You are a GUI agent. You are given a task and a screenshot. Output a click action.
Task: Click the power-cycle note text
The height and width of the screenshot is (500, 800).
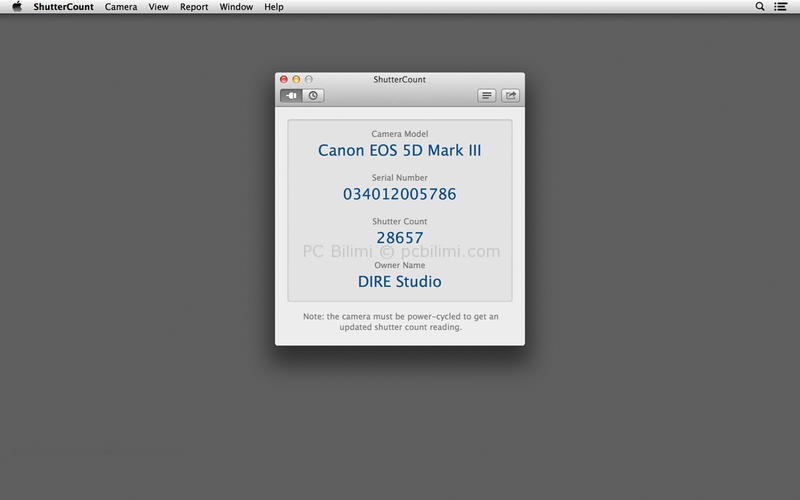(x=401, y=322)
